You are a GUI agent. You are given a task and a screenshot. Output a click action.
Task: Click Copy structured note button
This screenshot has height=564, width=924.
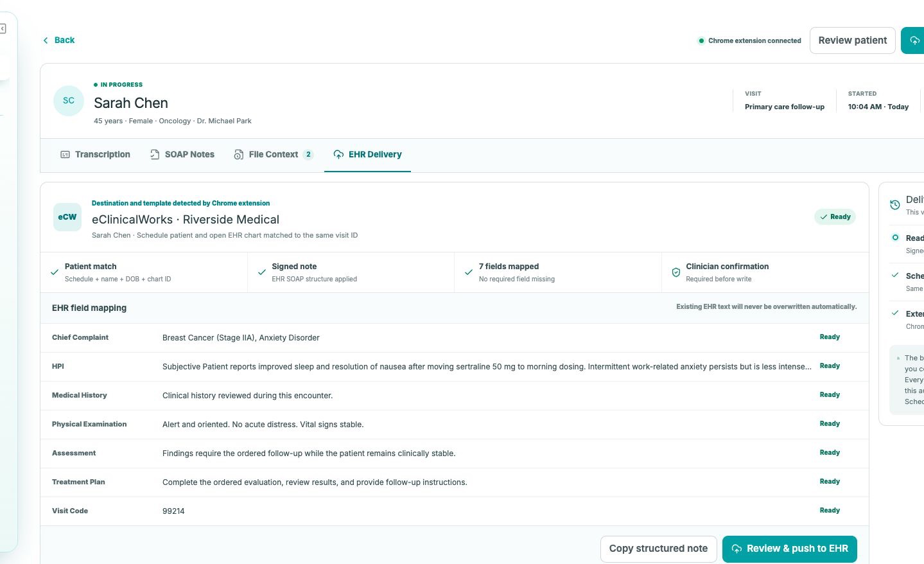[658, 549]
